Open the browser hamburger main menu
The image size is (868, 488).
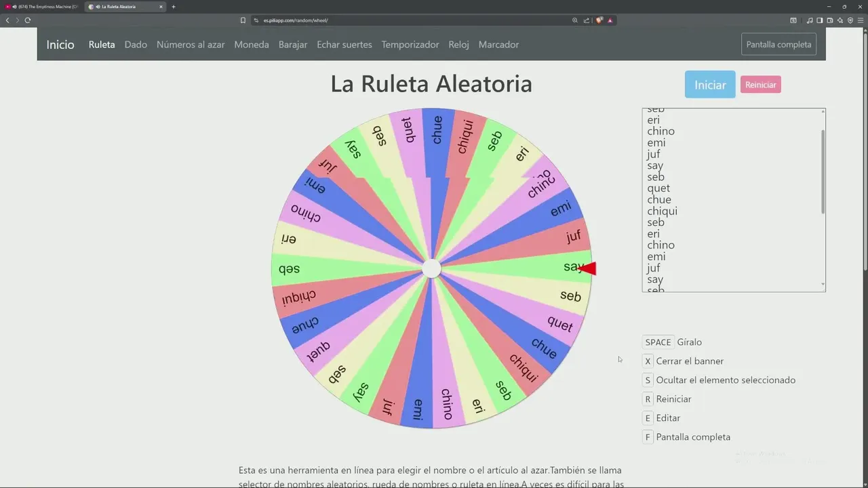(861, 20)
